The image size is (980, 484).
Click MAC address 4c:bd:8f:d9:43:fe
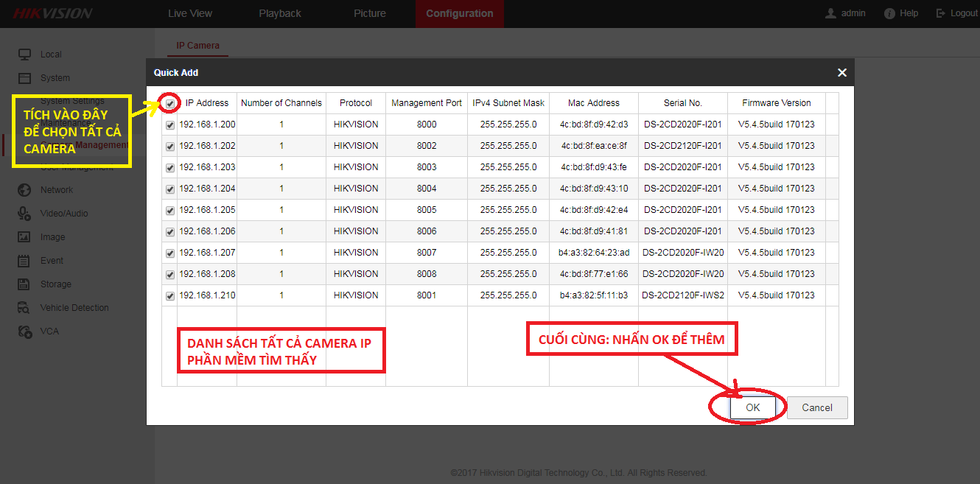tap(594, 167)
